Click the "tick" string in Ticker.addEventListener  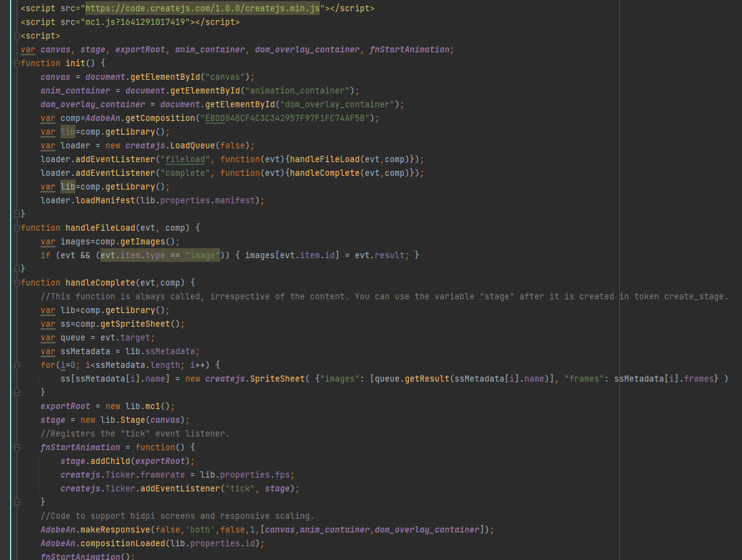[240, 488]
